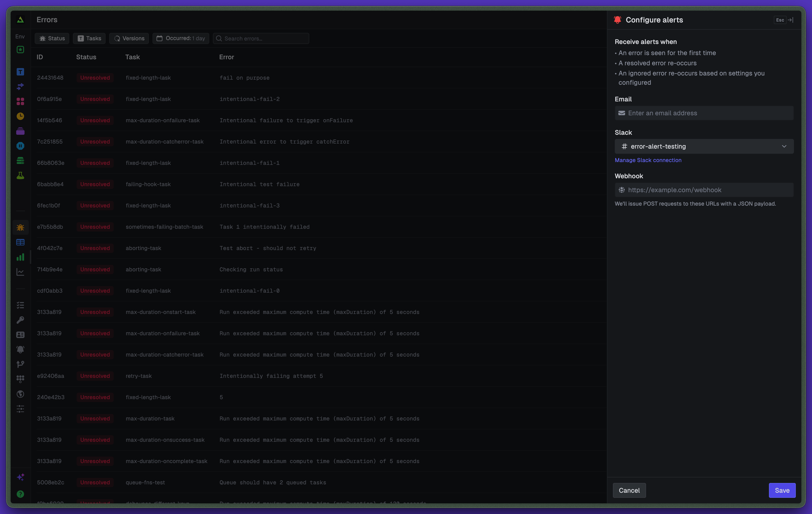This screenshot has height=514, width=812.
Task: Open the max-duration-onstart-task error row
Action: click(x=319, y=312)
